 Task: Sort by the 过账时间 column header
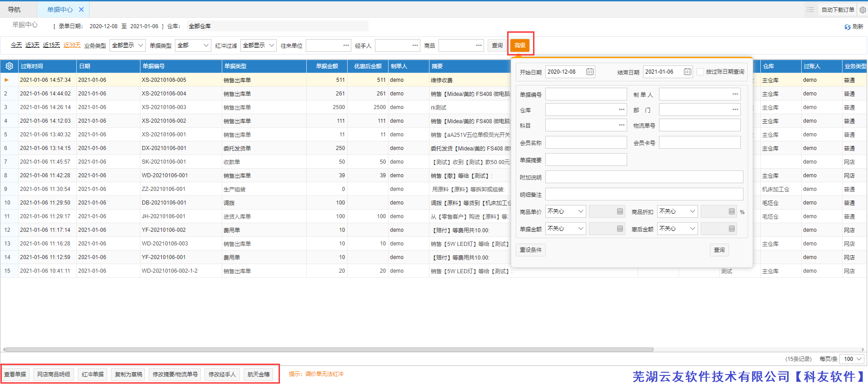point(47,66)
